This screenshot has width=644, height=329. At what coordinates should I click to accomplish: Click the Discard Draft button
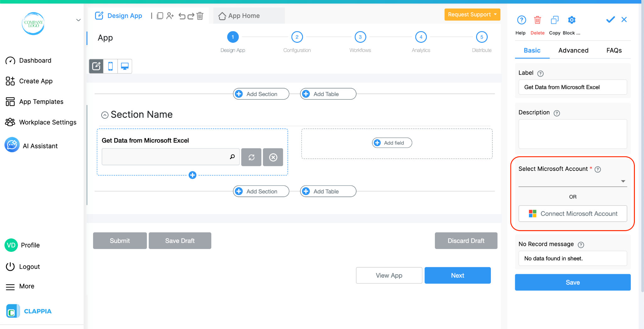(x=466, y=241)
